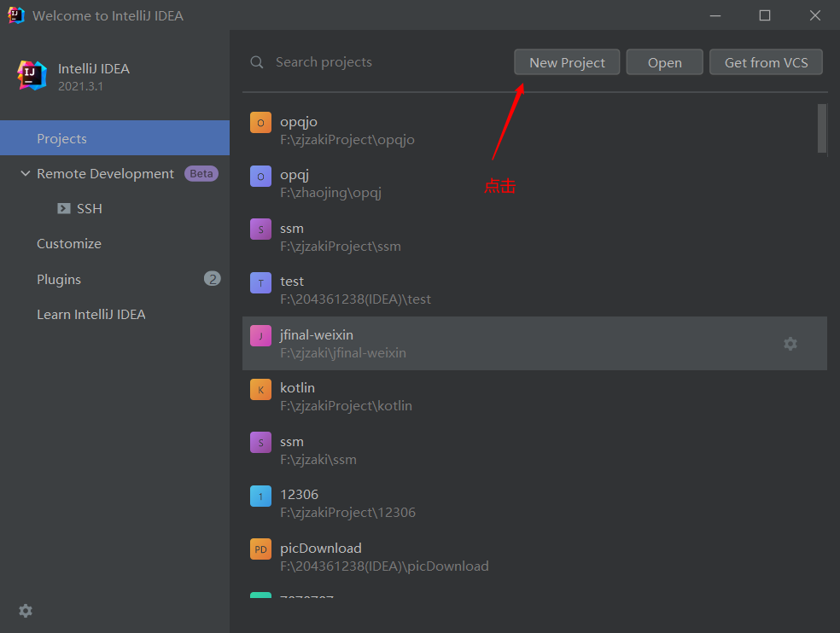Click the test project T icon
Viewport: 840px width, 633px height.
click(260, 282)
